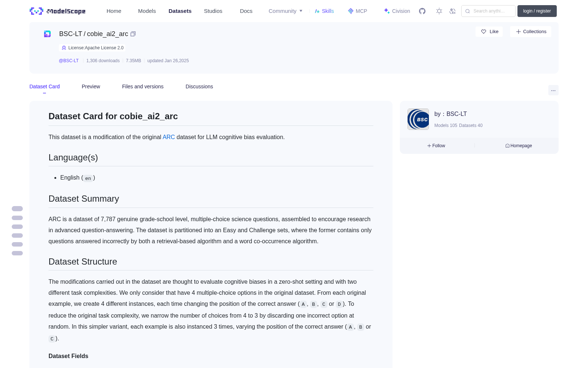Screen dimensions: 588x368
Task: Open the GitHub icon link
Action: [x=422, y=11]
